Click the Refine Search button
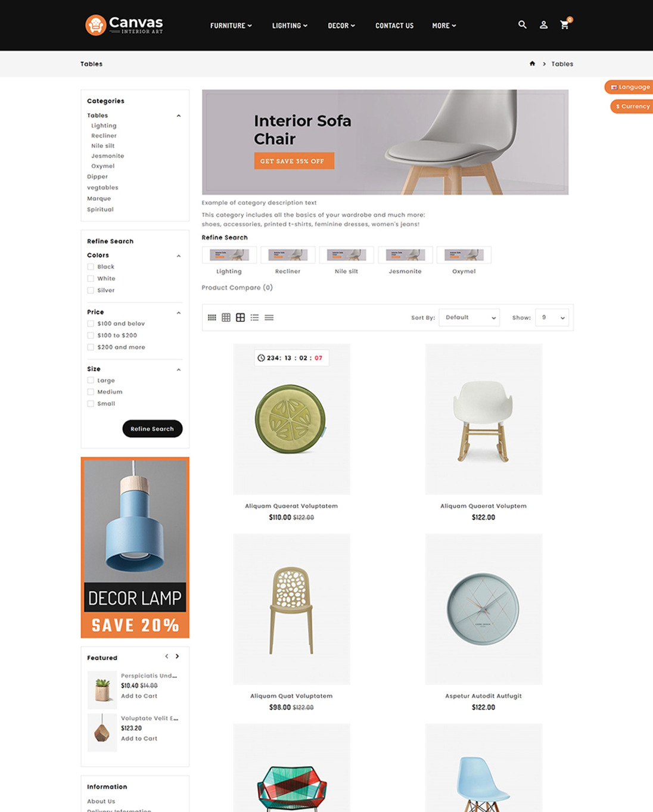Image resolution: width=653 pixels, height=812 pixels. [x=153, y=429]
